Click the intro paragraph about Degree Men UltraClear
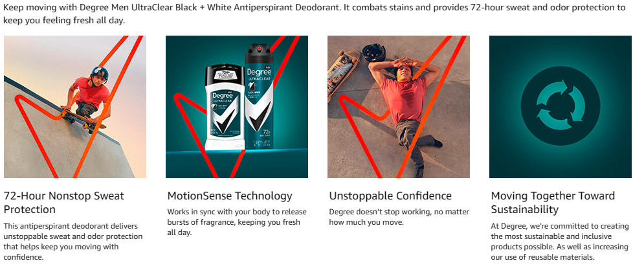This screenshot has width=644, height=272. point(315,14)
